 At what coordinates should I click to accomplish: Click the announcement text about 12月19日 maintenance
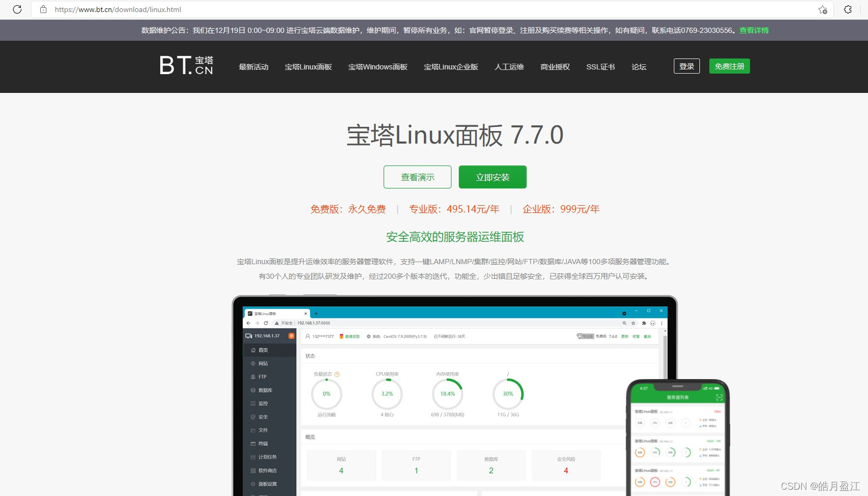[x=439, y=30]
